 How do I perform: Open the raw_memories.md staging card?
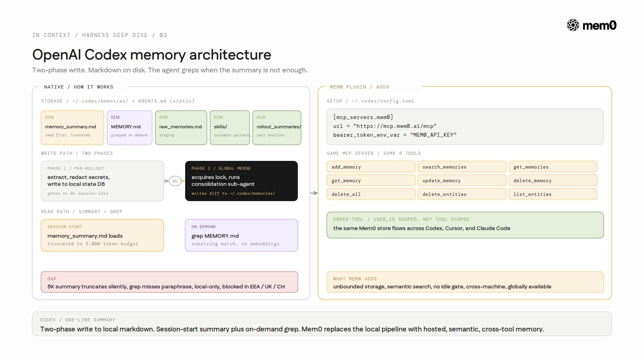(x=181, y=128)
